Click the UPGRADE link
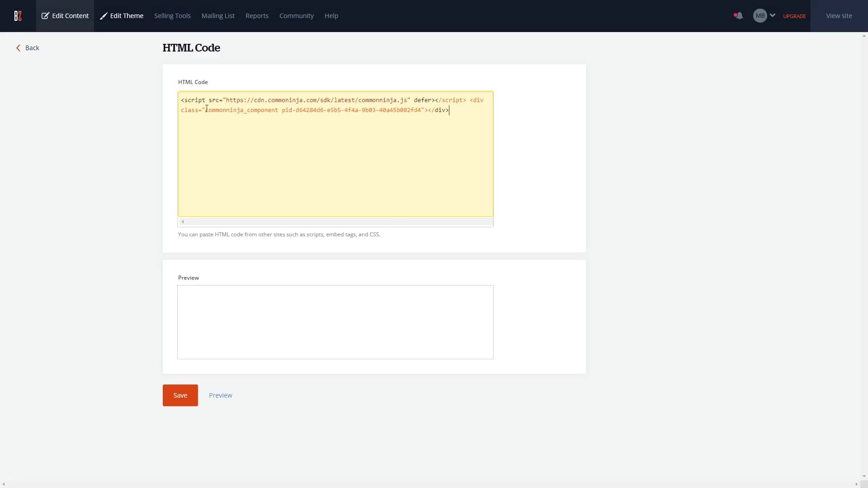The height and width of the screenshot is (488, 868). [x=794, y=16]
